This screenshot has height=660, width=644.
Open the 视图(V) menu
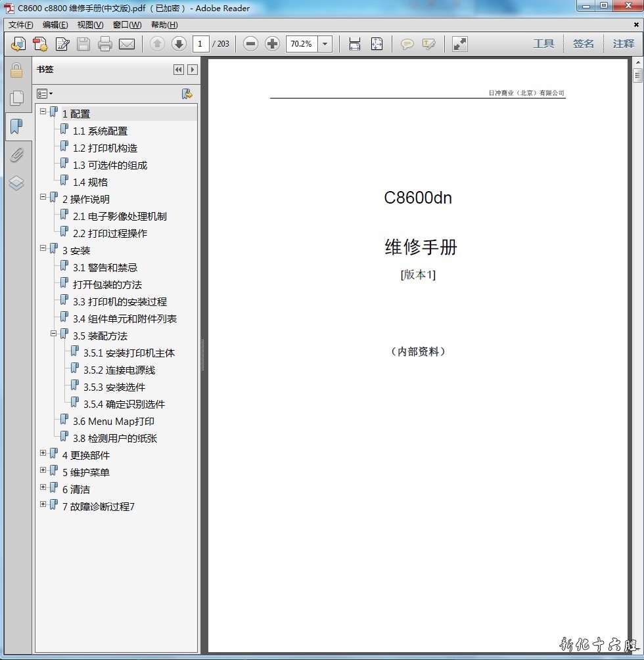point(90,25)
